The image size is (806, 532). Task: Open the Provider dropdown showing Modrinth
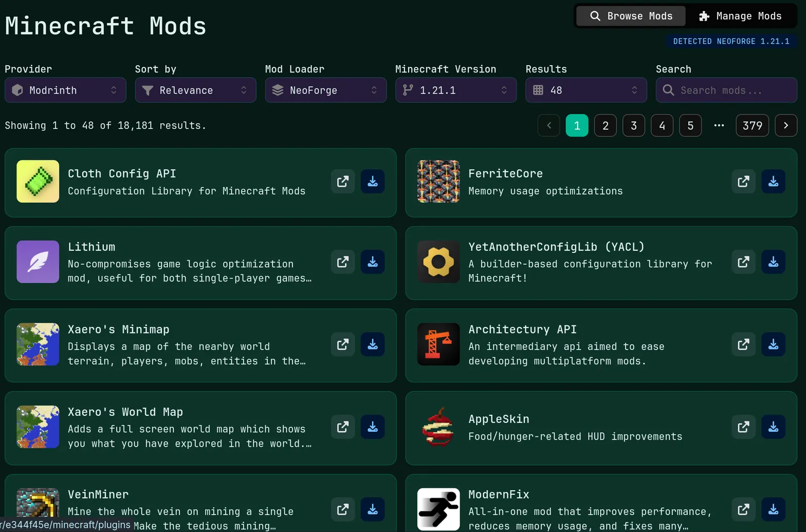(65, 90)
